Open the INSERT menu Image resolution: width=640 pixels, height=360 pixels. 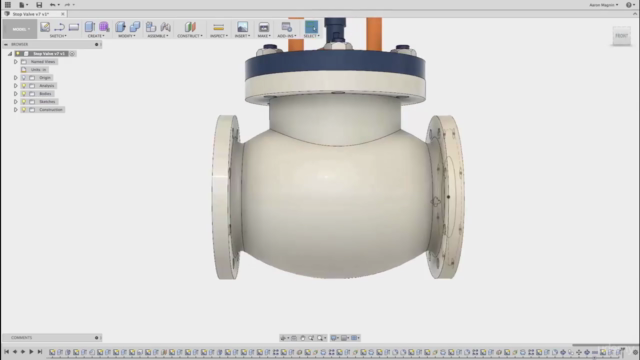[x=242, y=36]
